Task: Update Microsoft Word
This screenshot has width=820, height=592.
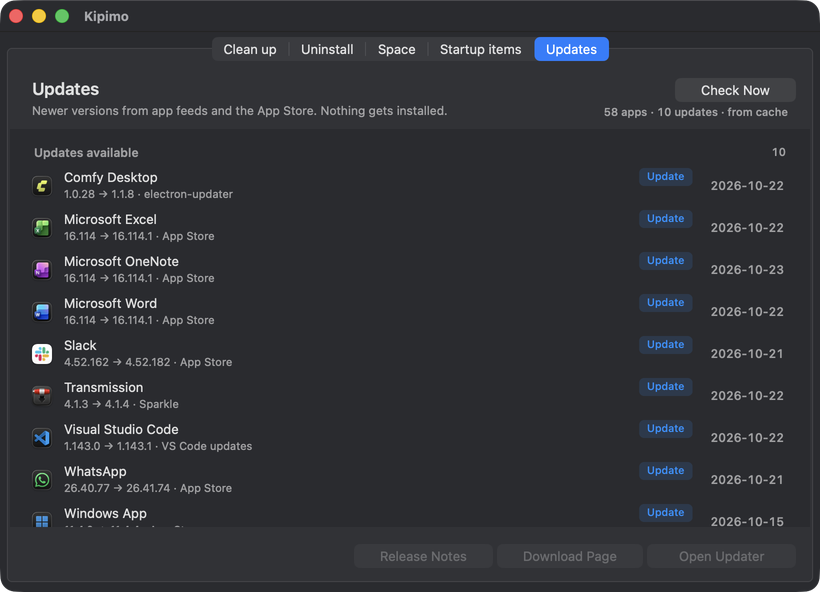Action: pyautogui.click(x=665, y=303)
